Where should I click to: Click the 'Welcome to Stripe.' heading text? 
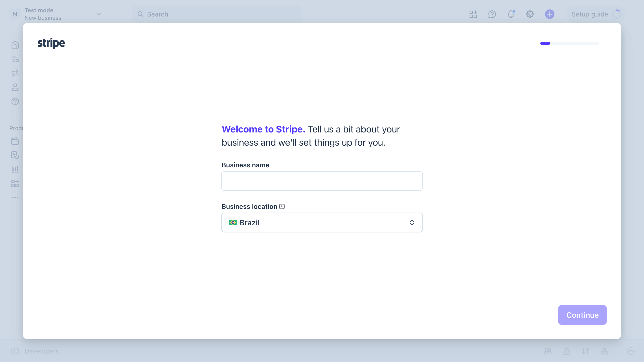pyautogui.click(x=263, y=129)
